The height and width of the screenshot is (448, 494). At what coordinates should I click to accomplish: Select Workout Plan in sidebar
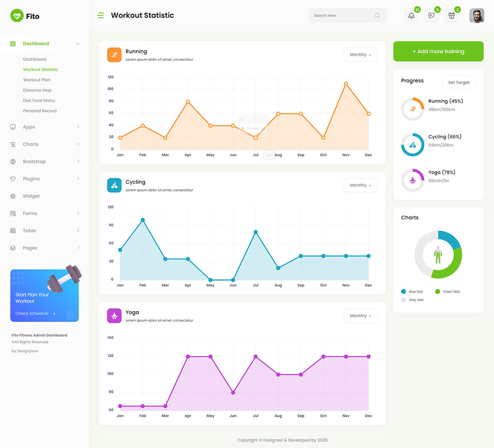[37, 80]
